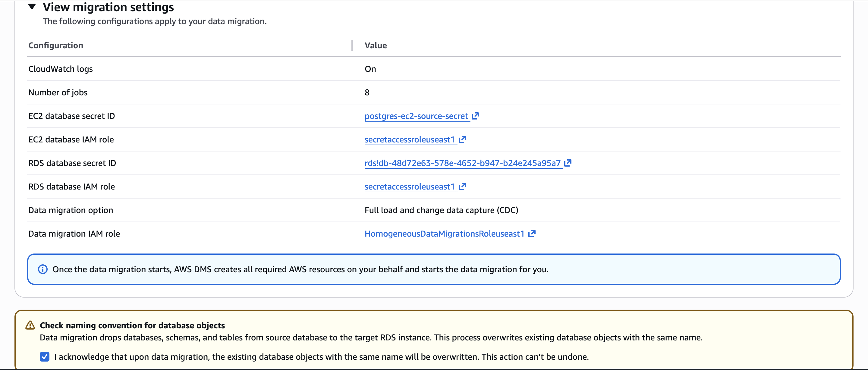Click the RDS database IAM role label
Image resolution: width=868 pixels, height=370 pixels.
[72, 187]
